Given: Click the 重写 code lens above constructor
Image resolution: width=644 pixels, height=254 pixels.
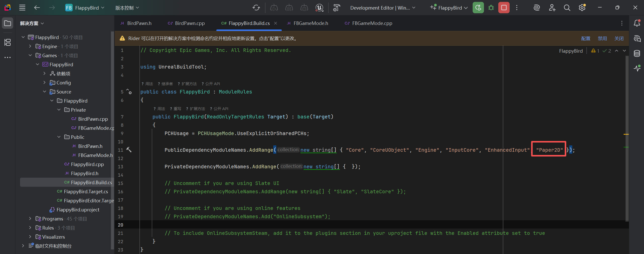Looking at the screenshot, I should [x=176, y=109].
